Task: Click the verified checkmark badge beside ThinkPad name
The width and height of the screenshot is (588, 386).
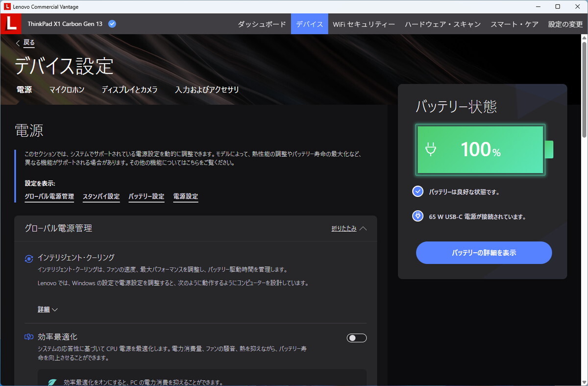Action: tap(112, 24)
